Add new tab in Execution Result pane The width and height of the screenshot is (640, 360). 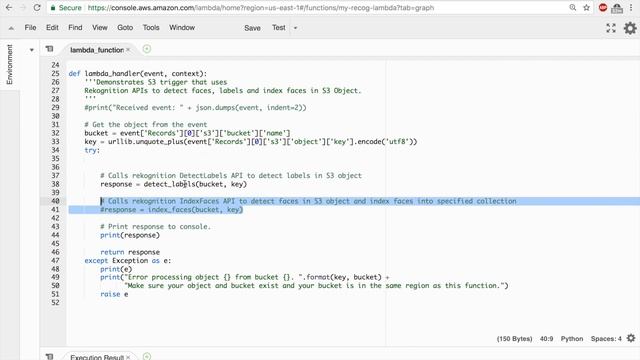147,356
